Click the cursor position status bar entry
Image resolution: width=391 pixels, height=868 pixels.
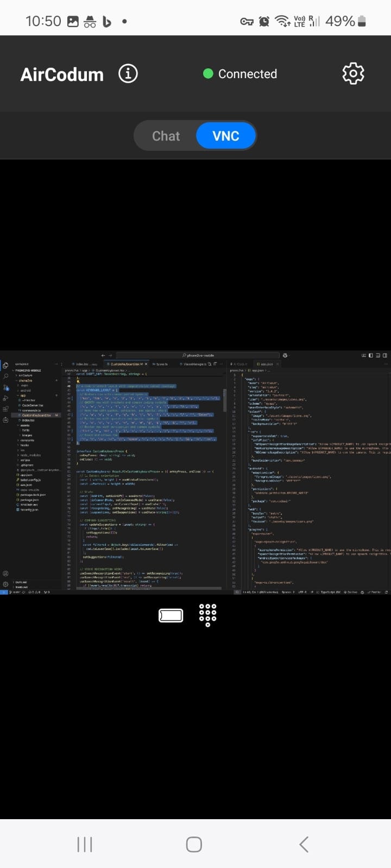coord(260,592)
